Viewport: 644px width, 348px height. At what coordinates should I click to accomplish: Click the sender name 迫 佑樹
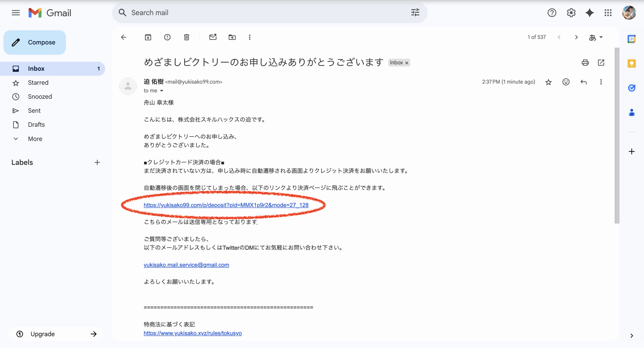click(x=154, y=82)
